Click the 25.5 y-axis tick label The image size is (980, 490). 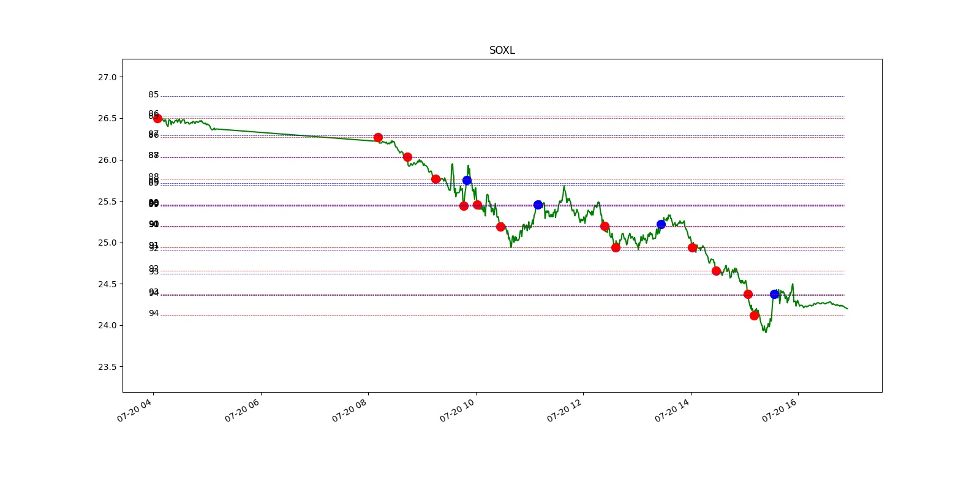coord(107,202)
